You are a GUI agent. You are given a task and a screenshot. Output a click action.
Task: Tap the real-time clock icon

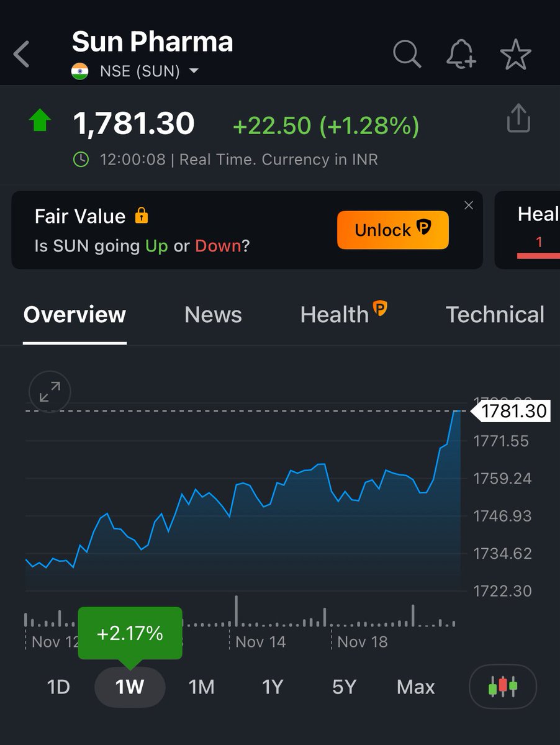[x=81, y=160]
